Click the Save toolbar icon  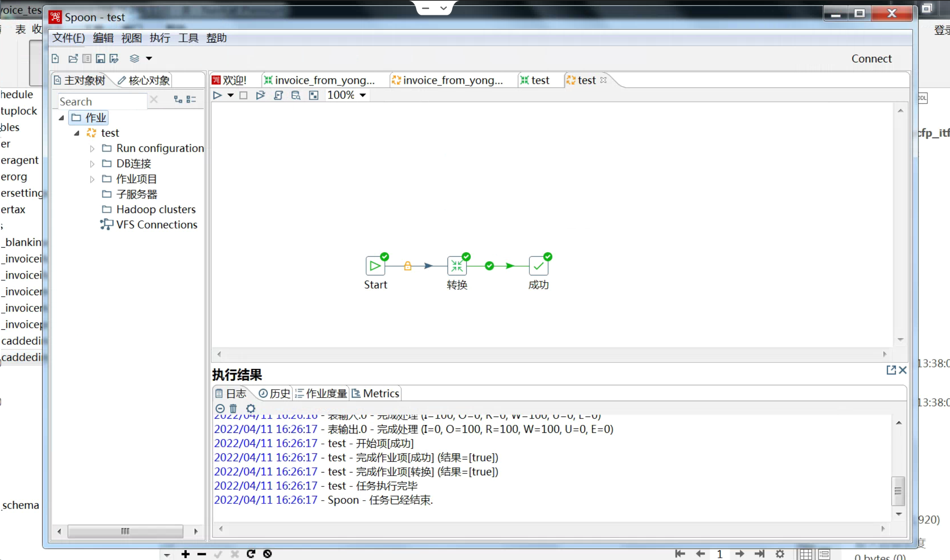click(x=100, y=58)
